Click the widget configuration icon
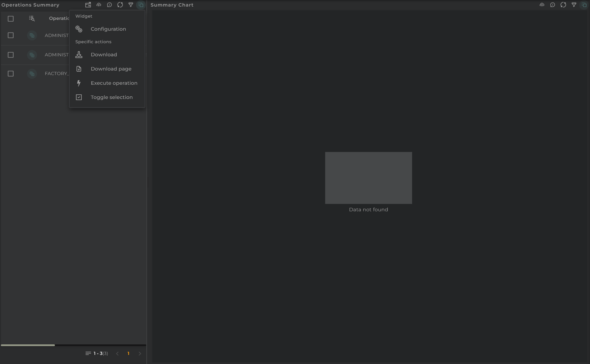590x364 pixels. point(79,29)
